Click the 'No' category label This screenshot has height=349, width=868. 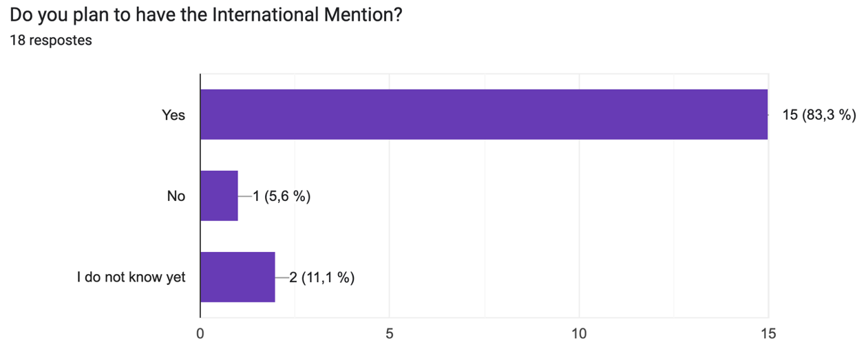pos(176,196)
